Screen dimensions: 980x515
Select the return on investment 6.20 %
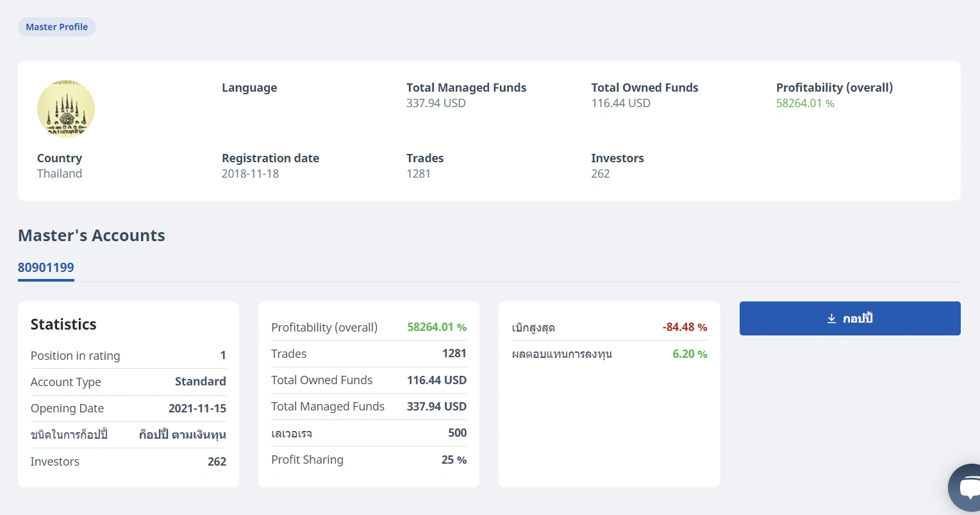point(690,354)
